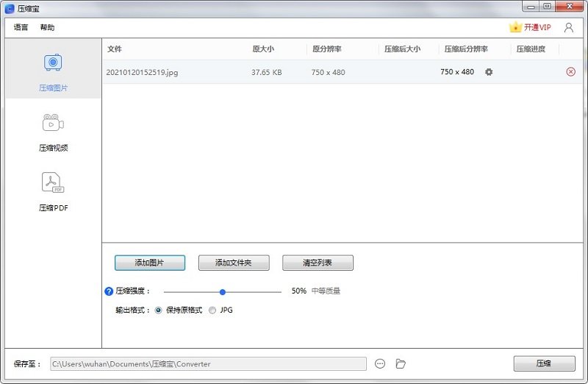Viewport: 588px width, 384px height.
Task: Browse save path with the ellipsis icon
Action: tap(380, 363)
